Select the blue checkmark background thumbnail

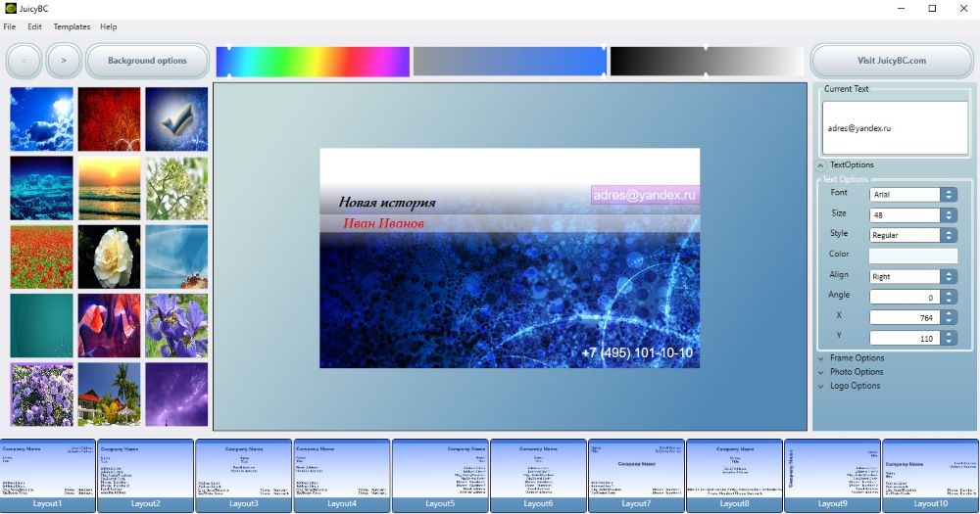click(x=176, y=118)
